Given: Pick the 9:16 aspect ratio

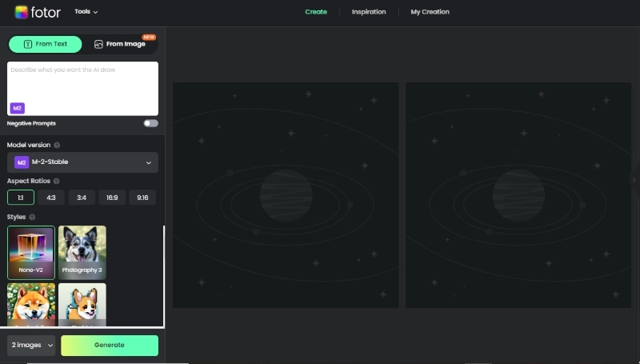Looking at the screenshot, I should [x=142, y=198].
